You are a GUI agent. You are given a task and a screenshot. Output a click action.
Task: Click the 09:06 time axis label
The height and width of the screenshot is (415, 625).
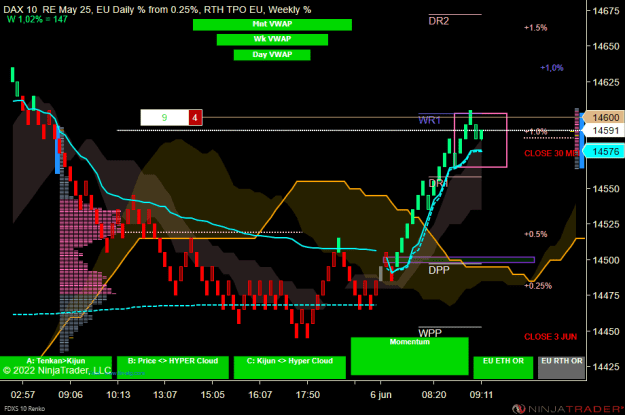71,395
